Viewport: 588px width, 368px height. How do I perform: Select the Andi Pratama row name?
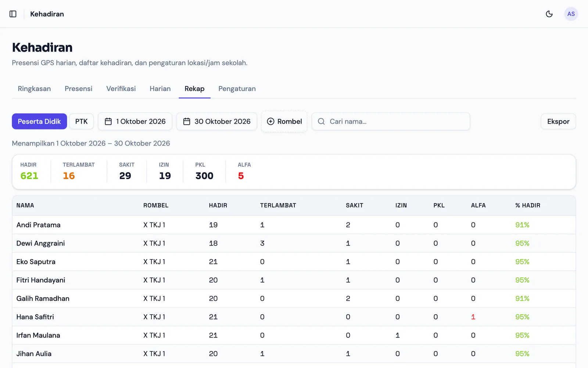click(39, 225)
